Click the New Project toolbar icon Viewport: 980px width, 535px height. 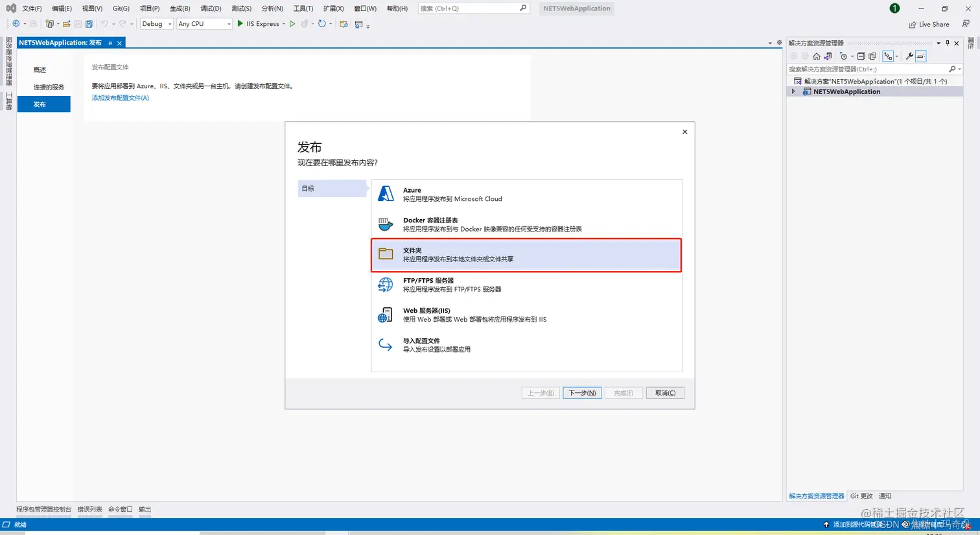49,24
